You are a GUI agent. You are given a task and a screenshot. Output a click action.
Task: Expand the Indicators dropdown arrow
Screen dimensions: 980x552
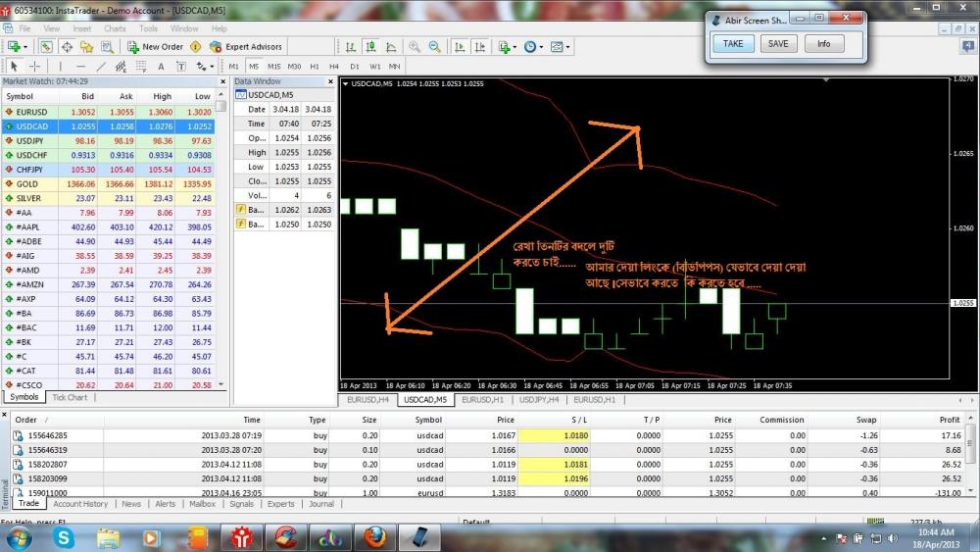[515, 47]
